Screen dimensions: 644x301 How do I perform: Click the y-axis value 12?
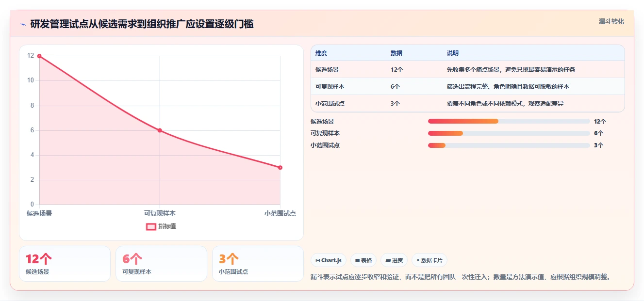[x=31, y=56]
